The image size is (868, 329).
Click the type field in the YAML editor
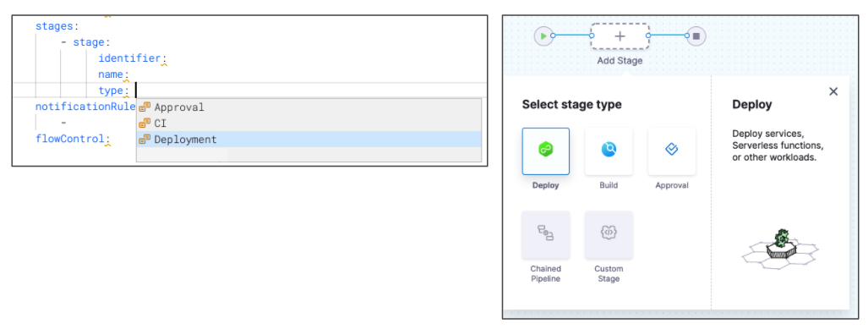[x=113, y=90]
